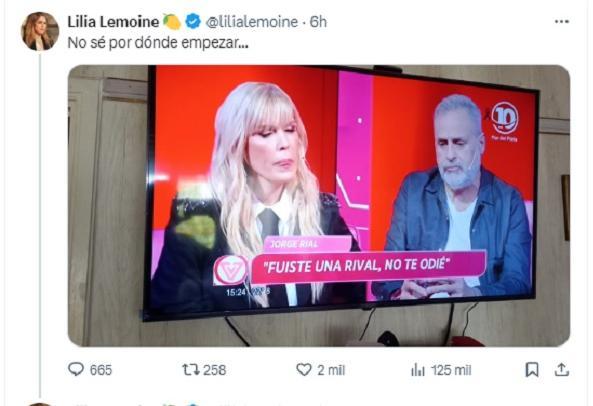
Task: Click the 2 mil likes count
Action: (331, 370)
